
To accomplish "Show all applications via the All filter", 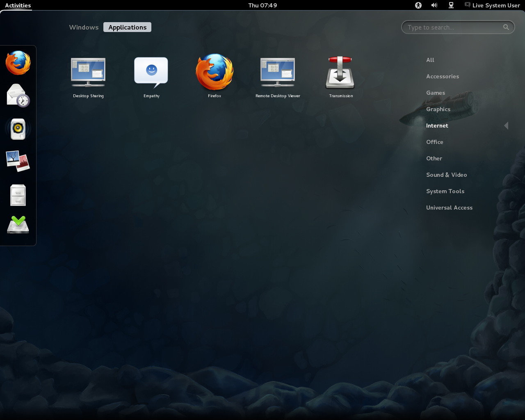I will pyautogui.click(x=430, y=60).
